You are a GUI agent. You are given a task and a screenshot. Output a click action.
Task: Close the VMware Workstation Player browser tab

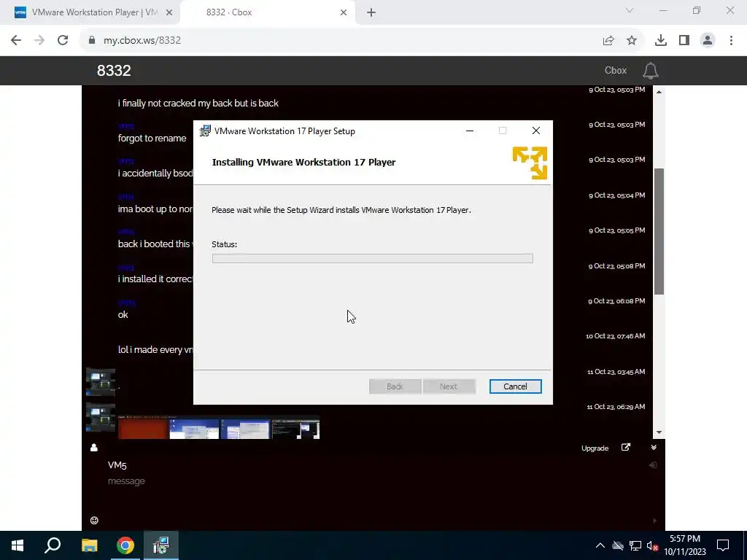click(169, 12)
